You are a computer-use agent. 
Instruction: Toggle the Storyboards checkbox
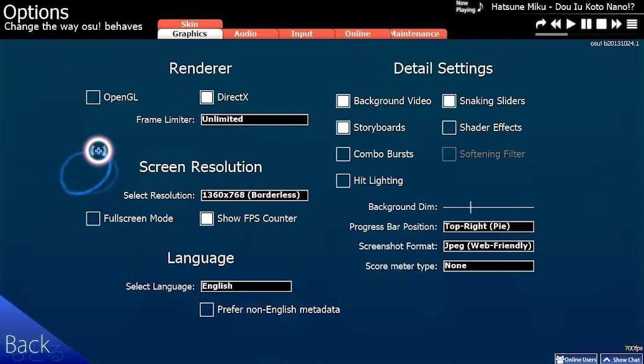point(343,127)
